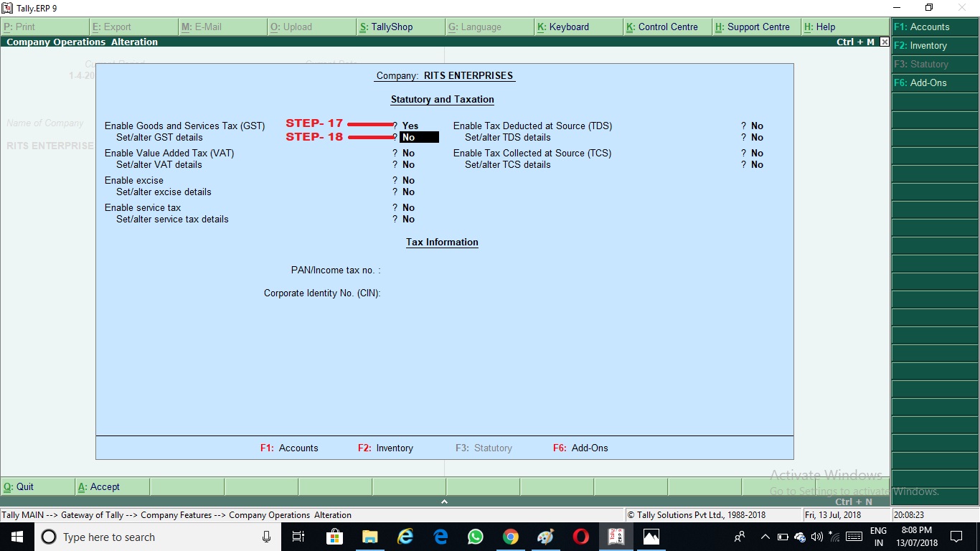Toggle Set/alter TCS details value
This screenshot has width=980, height=551.
[x=757, y=164]
